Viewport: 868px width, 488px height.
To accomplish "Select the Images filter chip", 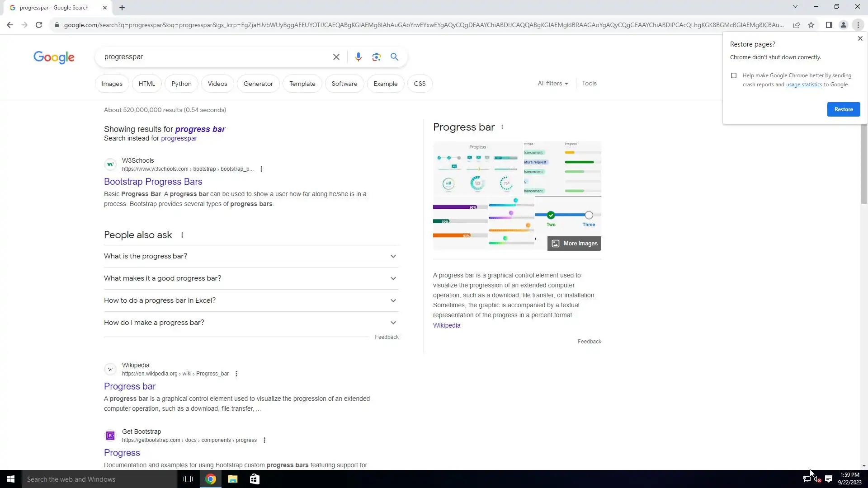I will 112,84.
